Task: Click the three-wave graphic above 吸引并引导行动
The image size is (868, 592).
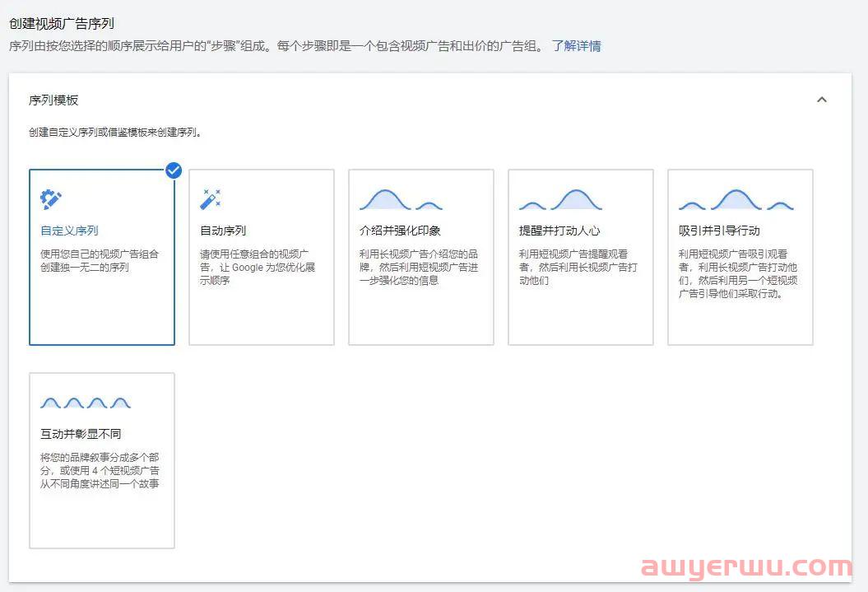Action: point(736,200)
